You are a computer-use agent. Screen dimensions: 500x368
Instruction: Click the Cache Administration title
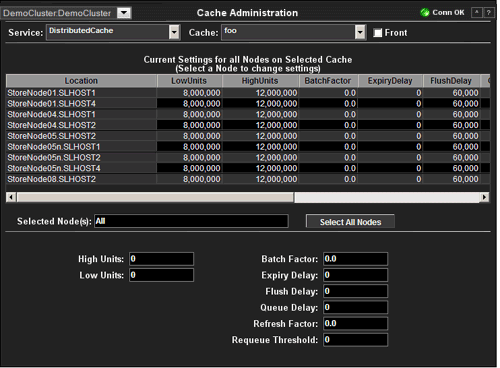point(247,13)
